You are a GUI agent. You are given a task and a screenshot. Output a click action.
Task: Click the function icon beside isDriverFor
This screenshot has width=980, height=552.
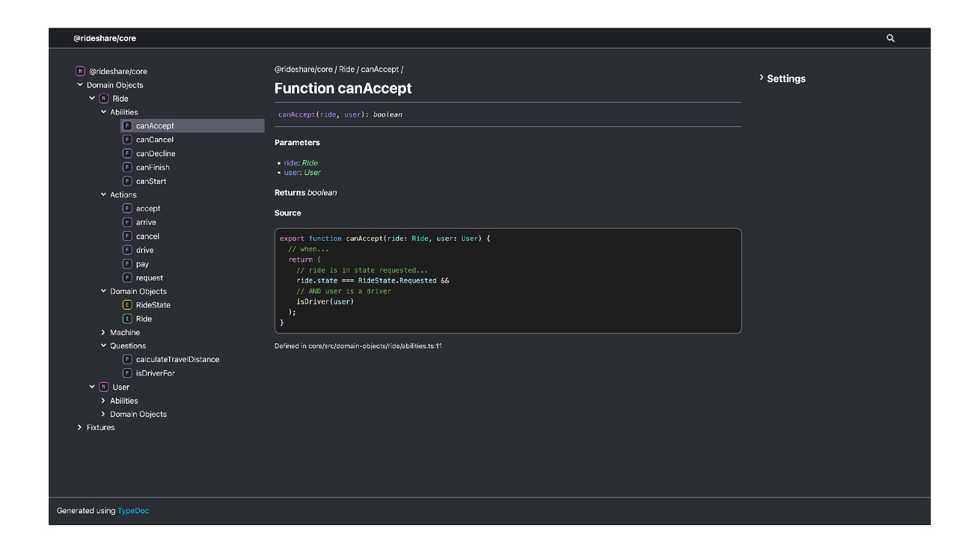pos(127,373)
